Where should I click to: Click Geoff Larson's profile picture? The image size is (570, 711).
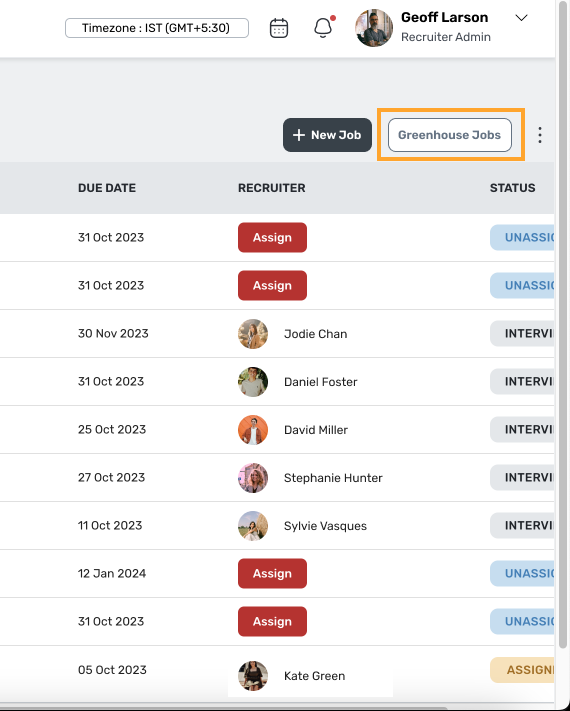click(374, 28)
